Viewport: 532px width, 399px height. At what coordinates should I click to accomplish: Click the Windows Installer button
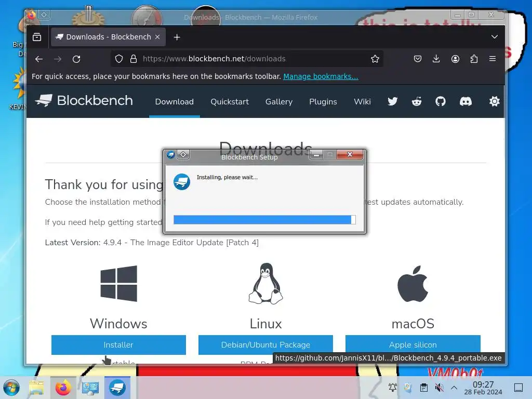click(118, 345)
